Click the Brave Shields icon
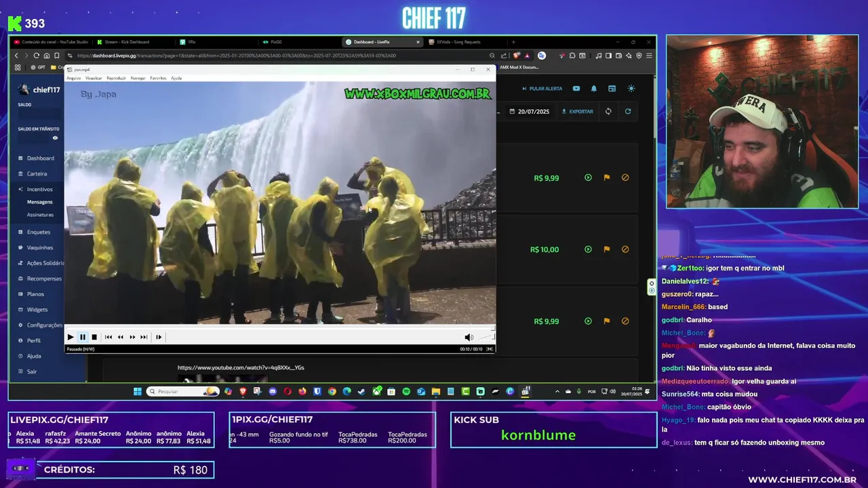The height and width of the screenshot is (488, 868). [517, 56]
